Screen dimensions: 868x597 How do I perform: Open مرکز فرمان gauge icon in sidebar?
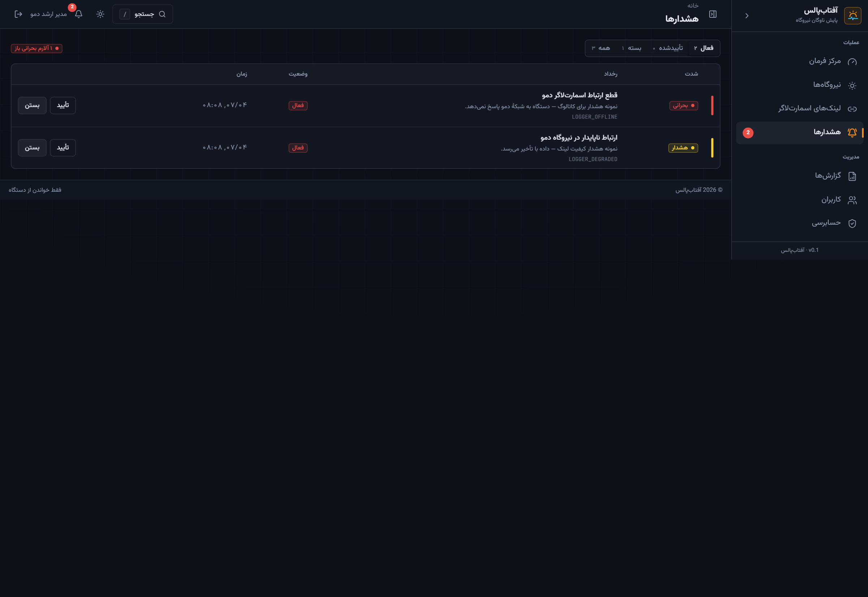point(852,62)
